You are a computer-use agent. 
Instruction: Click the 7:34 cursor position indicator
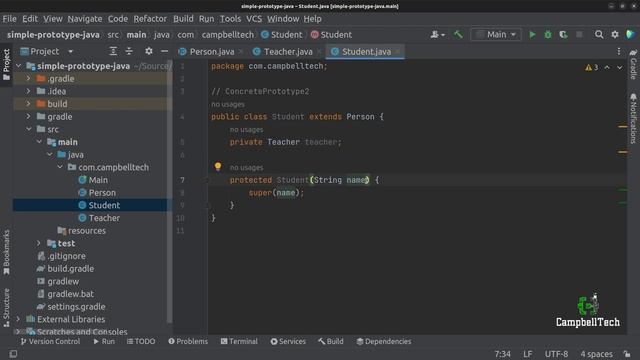502,354
